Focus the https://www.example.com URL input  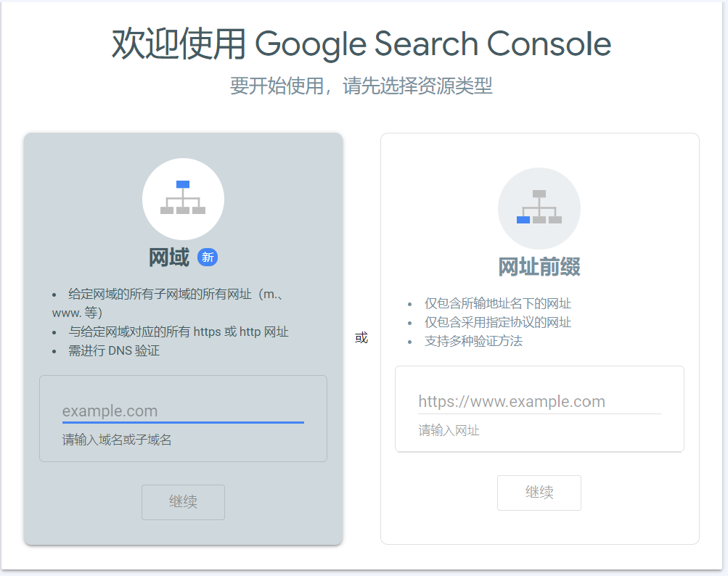point(539,402)
